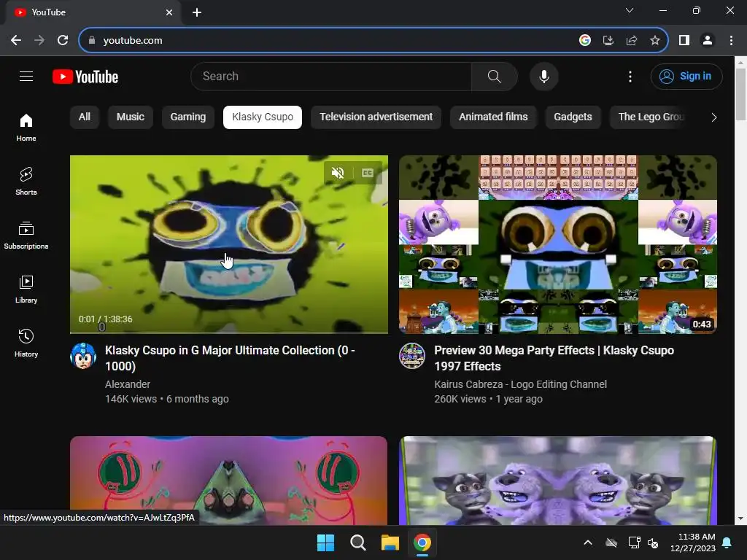Show more filter chips with right arrow
The width and height of the screenshot is (747, 560).
[x=713, y=117]
